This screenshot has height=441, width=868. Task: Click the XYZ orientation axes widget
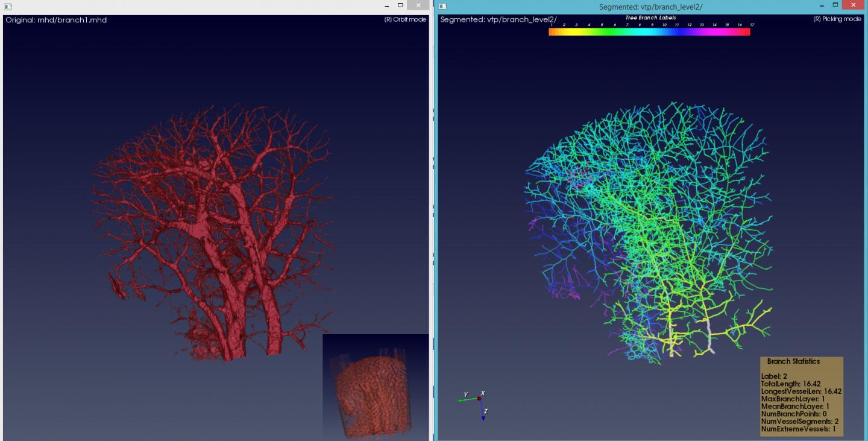pyautogui.click(x=475, y=402)
